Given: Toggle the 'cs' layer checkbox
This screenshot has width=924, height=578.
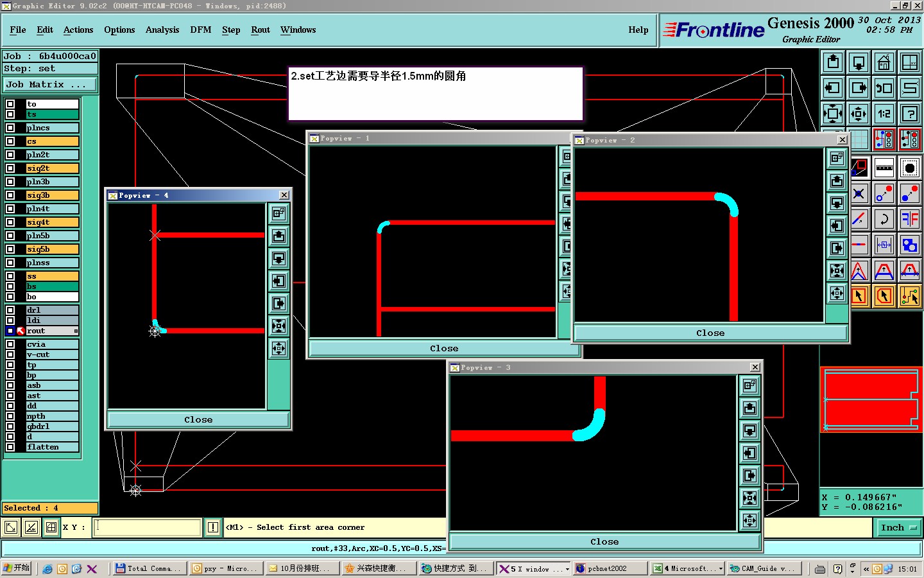Looking at the screenshot, I should [10, 141].
